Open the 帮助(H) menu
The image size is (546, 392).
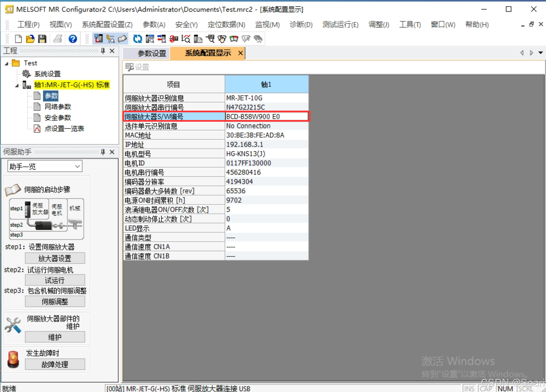coord(477,25)
